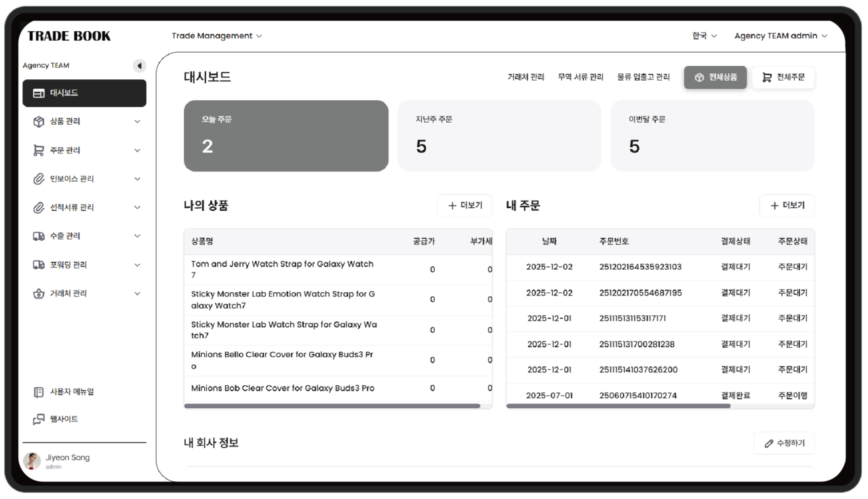Click the 공급가 column header
This screenshot has width=868, height=499.
(424, 241)
